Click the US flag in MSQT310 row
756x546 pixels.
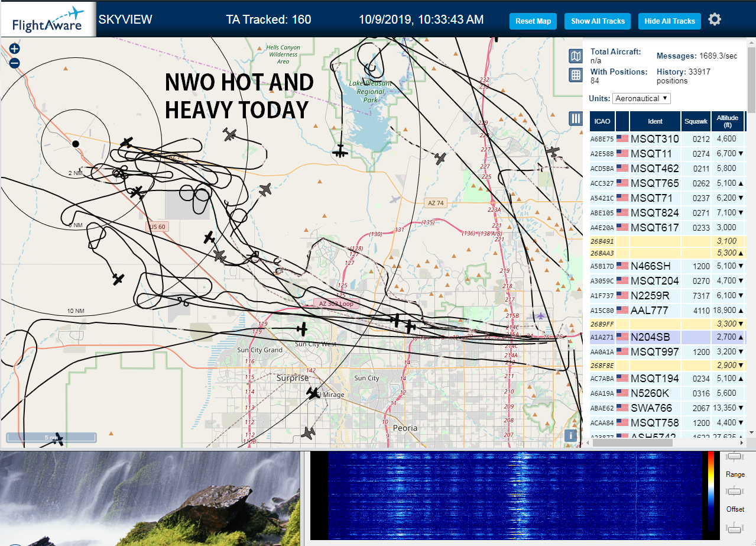coord(622,138)
